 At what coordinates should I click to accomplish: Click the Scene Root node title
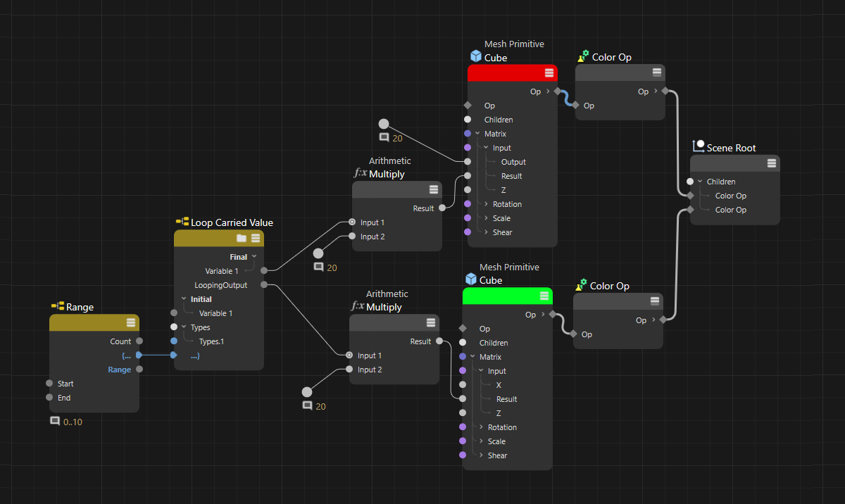[x=732, y=148]
